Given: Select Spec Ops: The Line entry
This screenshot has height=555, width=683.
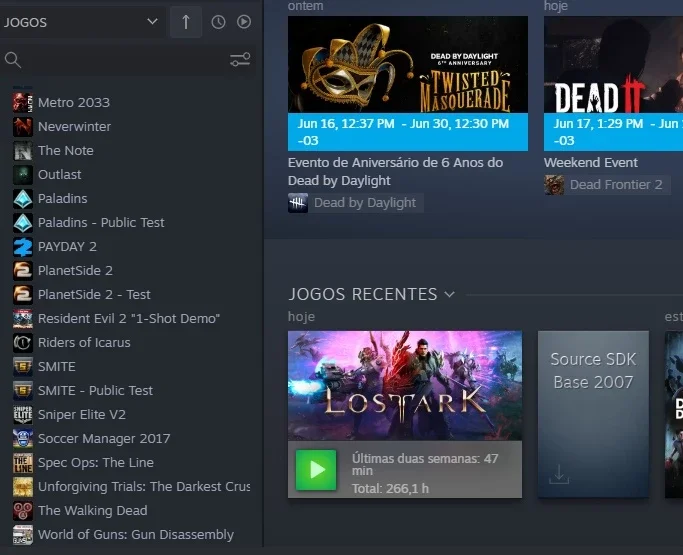Looking at the screenshot, I should 96,462.
